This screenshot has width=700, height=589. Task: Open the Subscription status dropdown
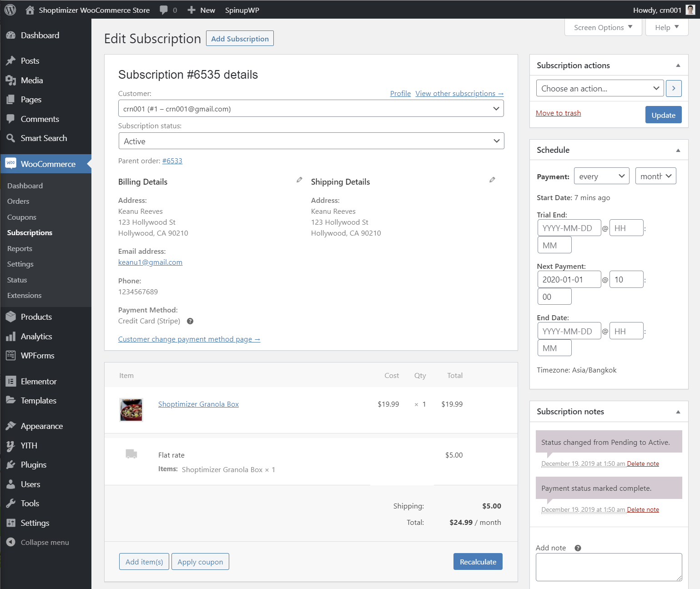click(311, 141)
